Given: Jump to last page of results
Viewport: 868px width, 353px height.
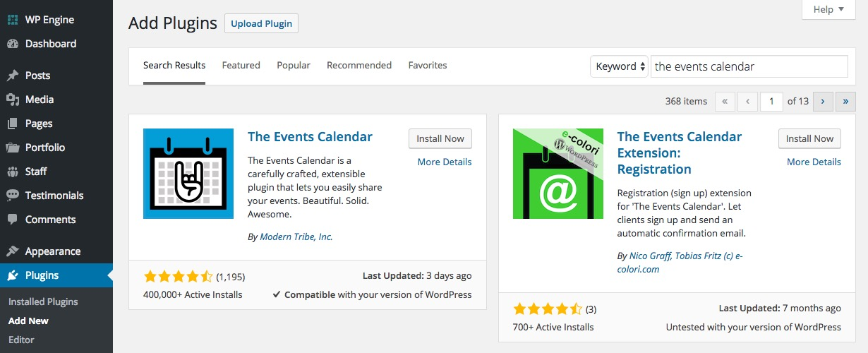Looking at the screenshot, I should pyautogui.click(x=845, y=102).
